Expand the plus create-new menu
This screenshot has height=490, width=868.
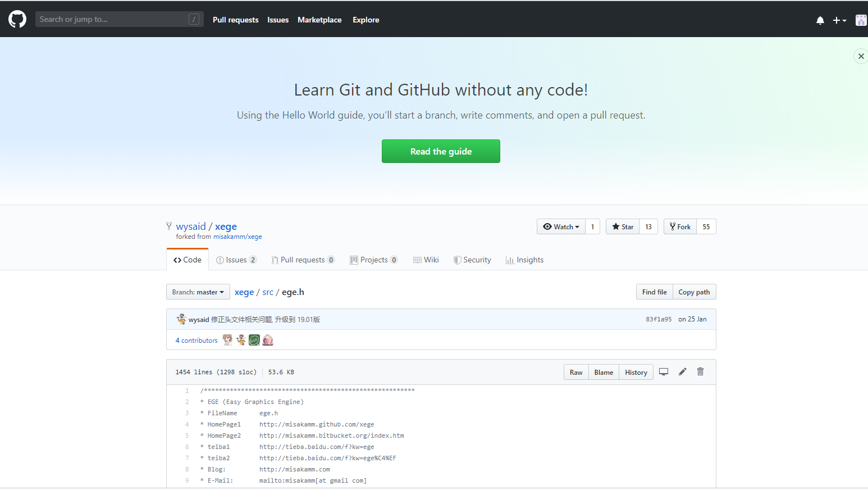tap(839, 20)
